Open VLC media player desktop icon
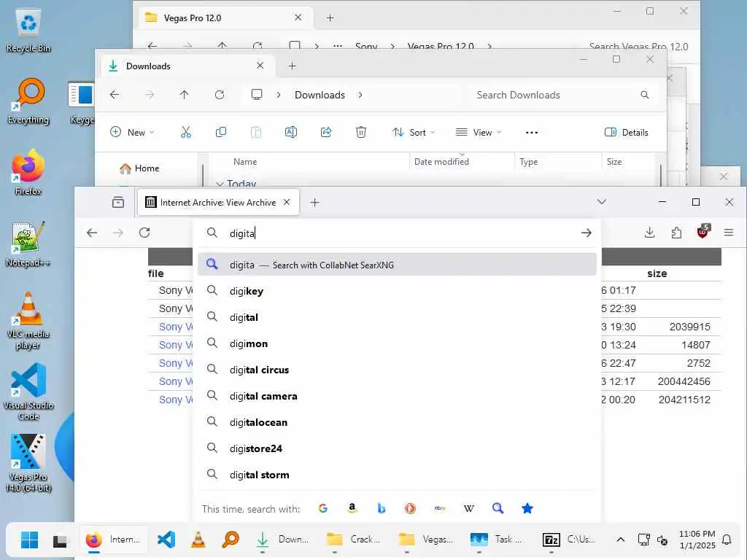Screen dimensions: 747x560 click(x=28, y=321)
